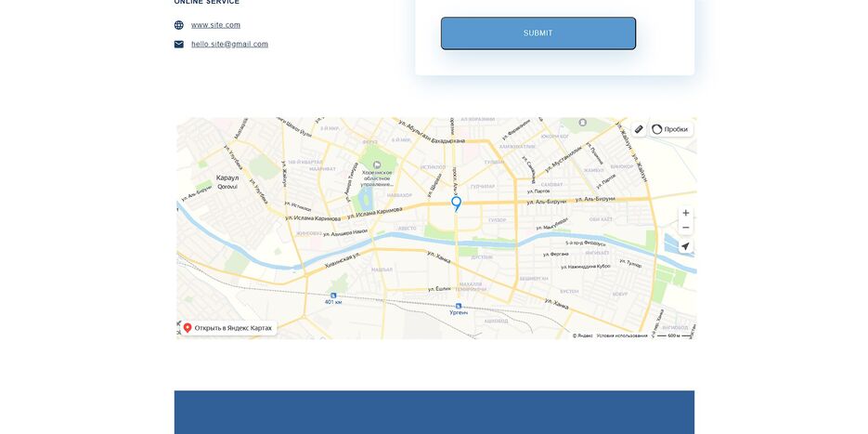868x434 pixels.
Task: Zoom out on the map with minus
Action: point(686,228)
